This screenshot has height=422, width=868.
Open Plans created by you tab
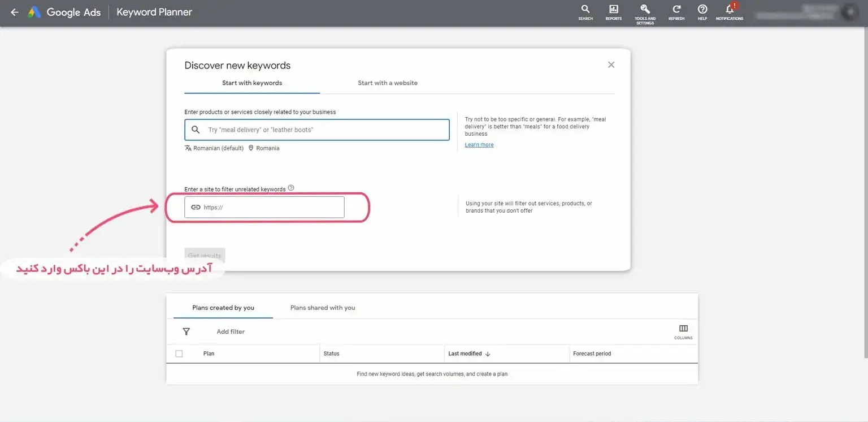coord(223,308)
